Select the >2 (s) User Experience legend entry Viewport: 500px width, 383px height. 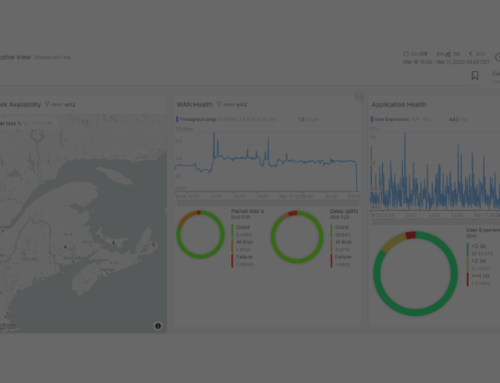pyautogui.click(x=479, y=261)
